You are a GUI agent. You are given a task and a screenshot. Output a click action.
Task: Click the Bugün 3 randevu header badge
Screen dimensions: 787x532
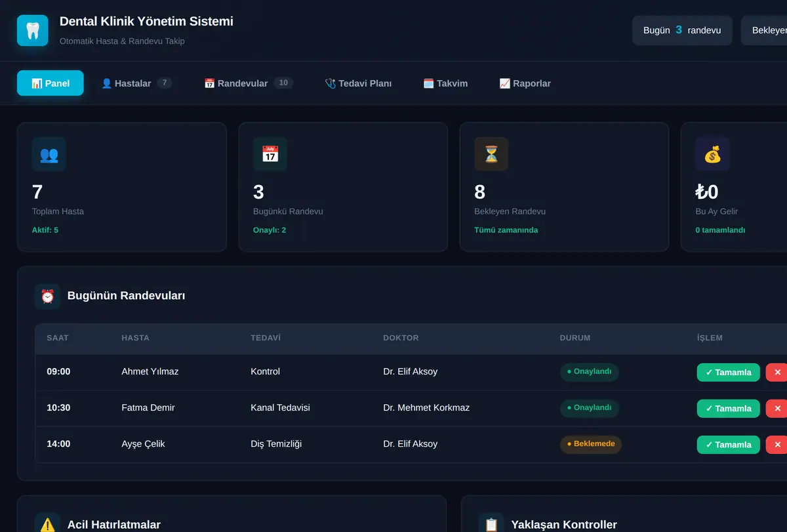(682, 30)
